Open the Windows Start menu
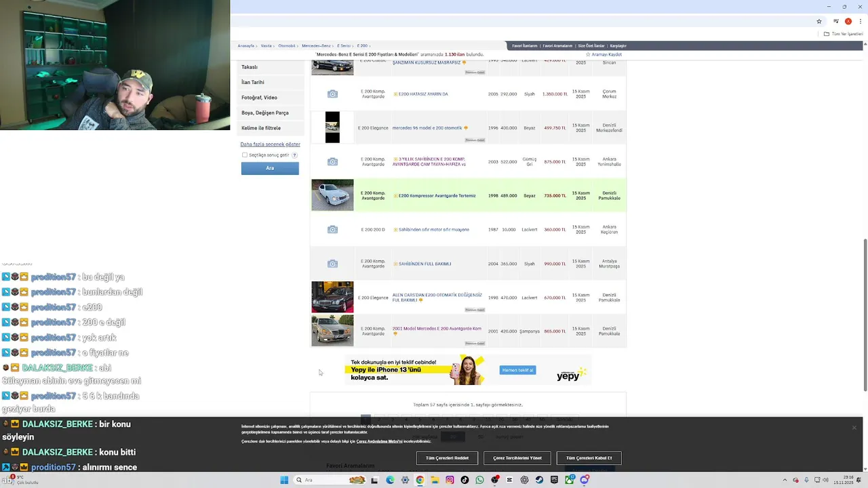The image size is (868, 488). click(x=284, y=480)
